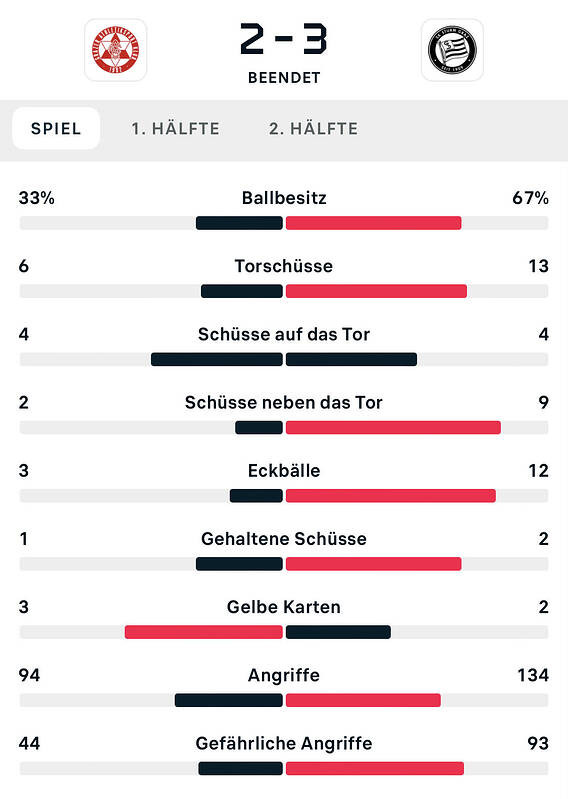The image size is (568, 799).
Task: Tap the 33% possession value
Action: tap(37, 198)
